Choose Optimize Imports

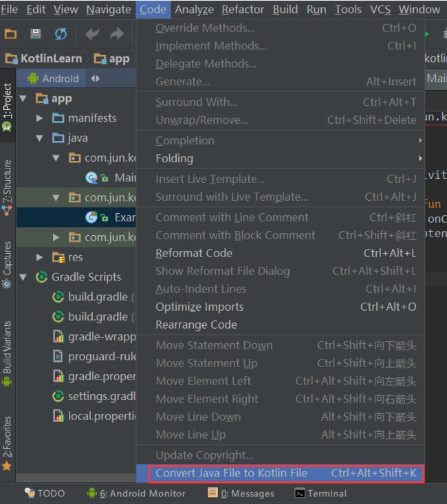281,307
